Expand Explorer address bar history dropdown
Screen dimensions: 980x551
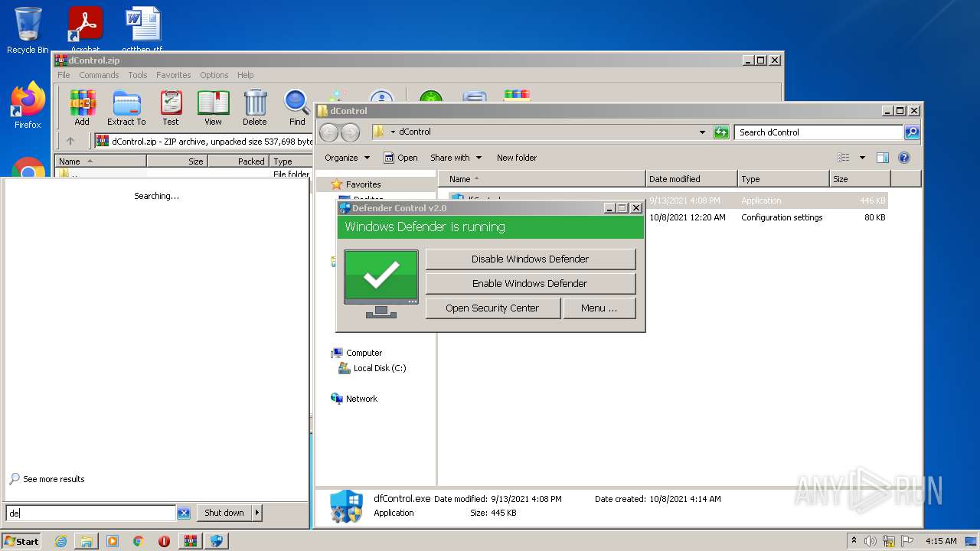point(702,132)
